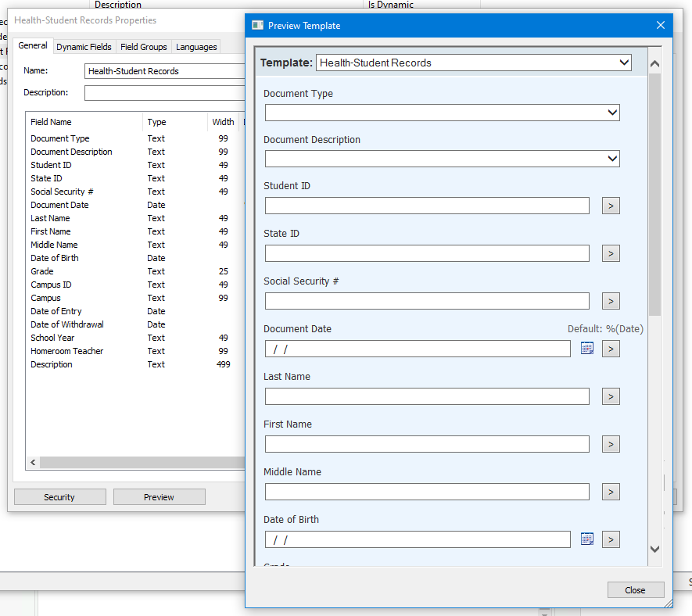Select the Student ID row in field list
692x616 pixels.
click(134, 165)
